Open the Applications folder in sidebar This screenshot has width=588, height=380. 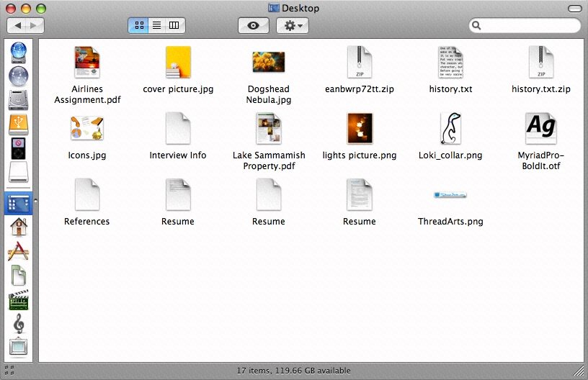coord(19,251)
